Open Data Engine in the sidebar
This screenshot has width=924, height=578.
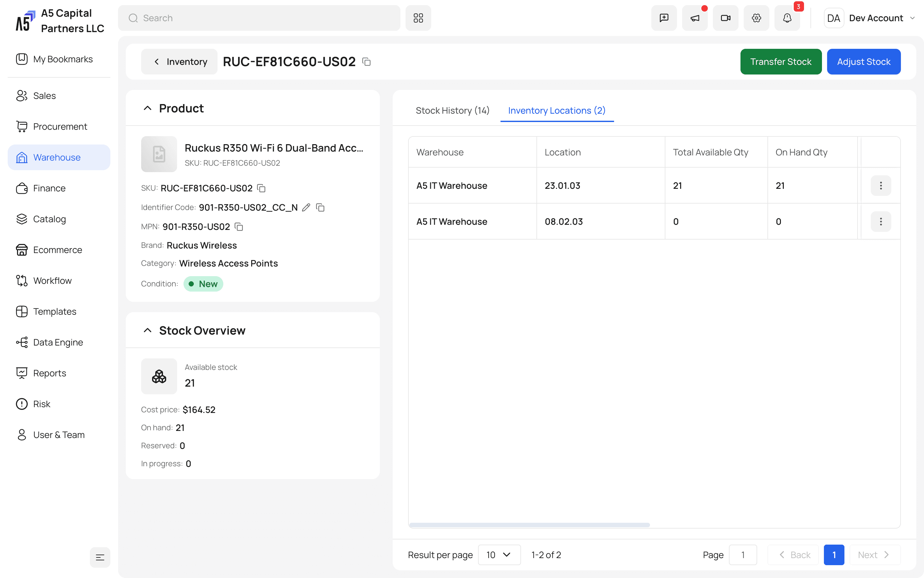59,342
